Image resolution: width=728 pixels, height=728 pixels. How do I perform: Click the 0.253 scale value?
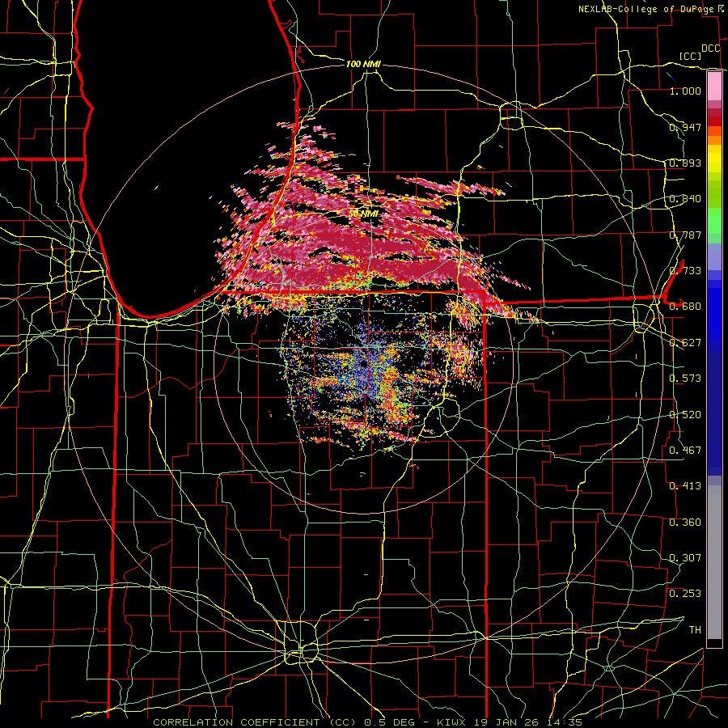click(685, 594)
